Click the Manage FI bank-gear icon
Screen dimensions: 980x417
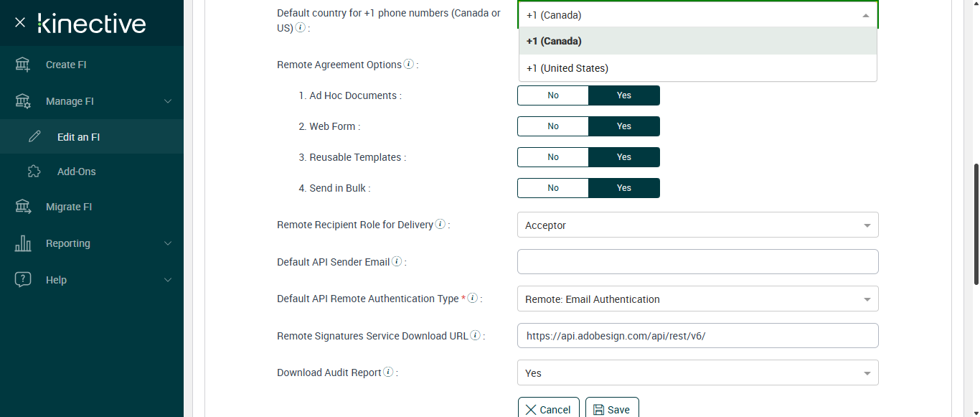click(x=23, y=101)
